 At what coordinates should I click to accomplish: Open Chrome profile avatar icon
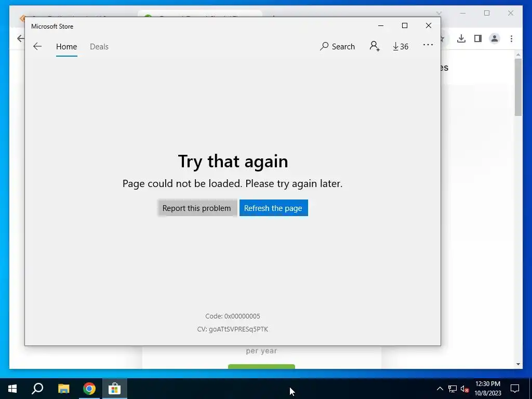pyautogui.click(x=495, y=38)
